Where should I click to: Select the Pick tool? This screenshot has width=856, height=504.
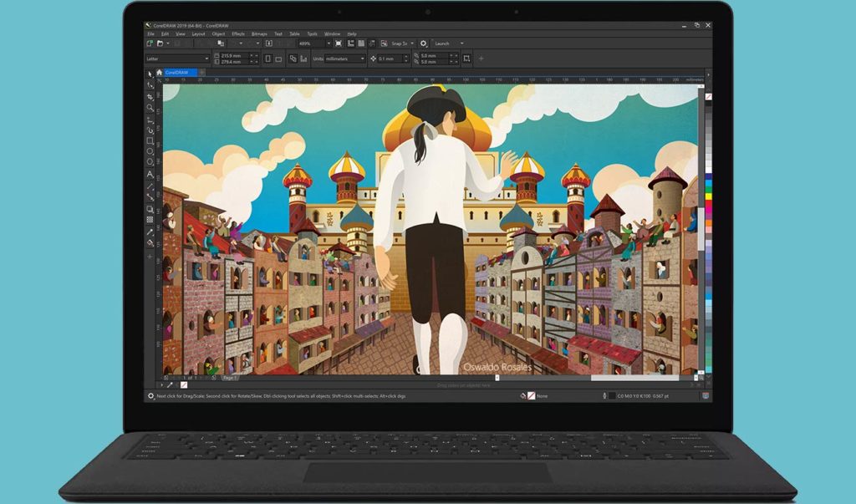(x=150, y=74)
